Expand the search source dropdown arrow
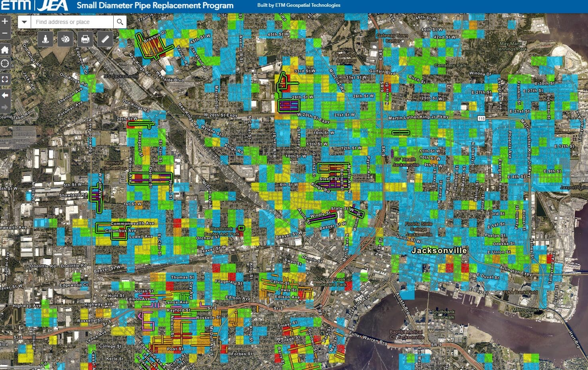 pos(24,22)
